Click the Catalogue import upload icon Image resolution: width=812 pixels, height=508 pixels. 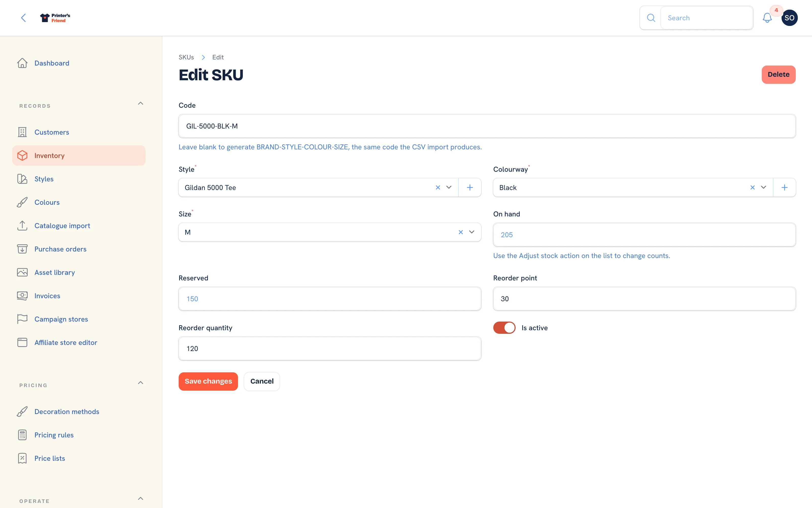point(22,226)
